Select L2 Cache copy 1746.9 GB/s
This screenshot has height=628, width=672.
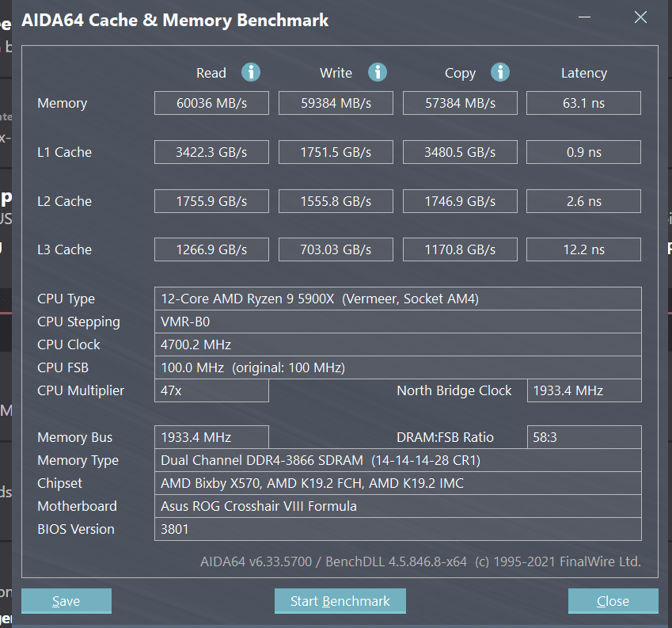461,201
